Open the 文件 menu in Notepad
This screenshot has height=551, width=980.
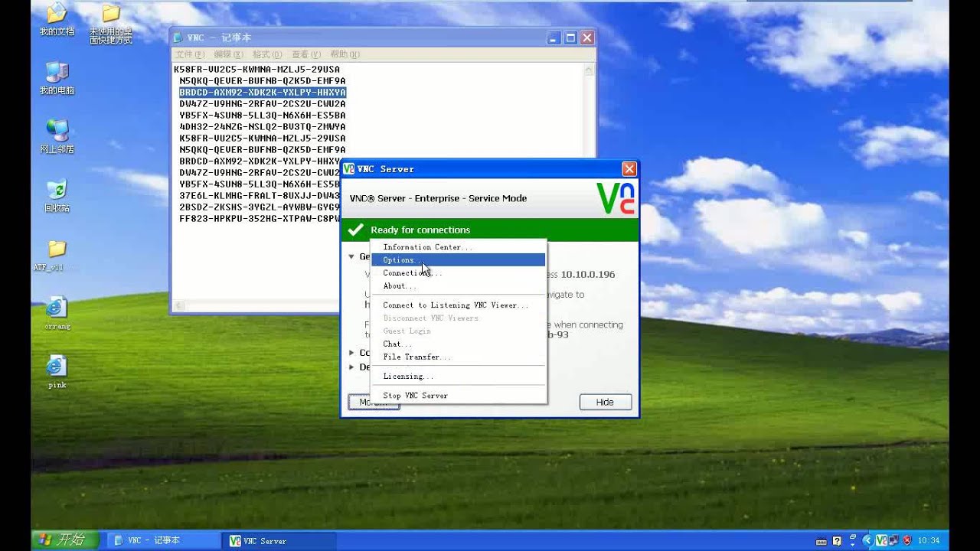[x=190, y=54]
